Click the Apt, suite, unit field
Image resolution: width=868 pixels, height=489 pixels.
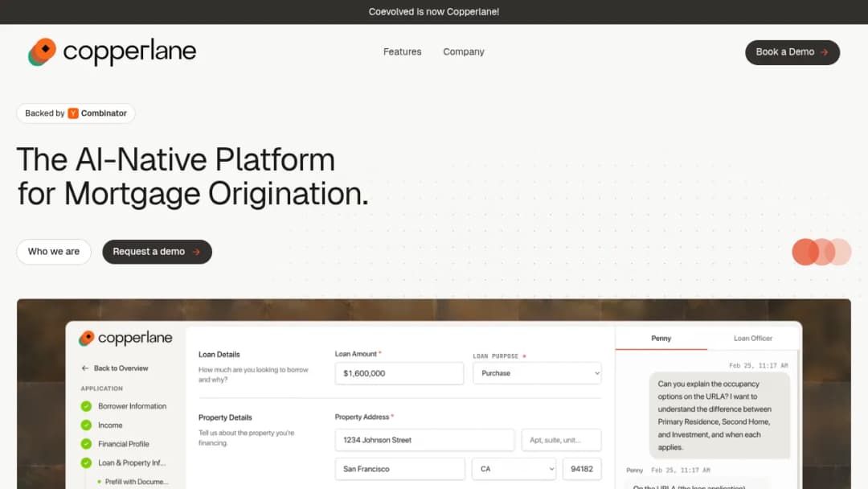[561, 440]
